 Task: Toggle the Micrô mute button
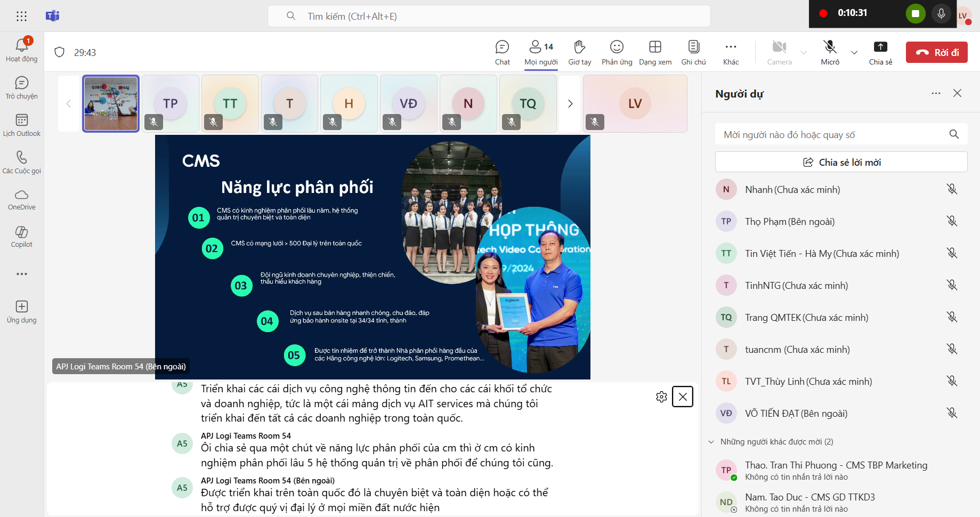point(830,53)
